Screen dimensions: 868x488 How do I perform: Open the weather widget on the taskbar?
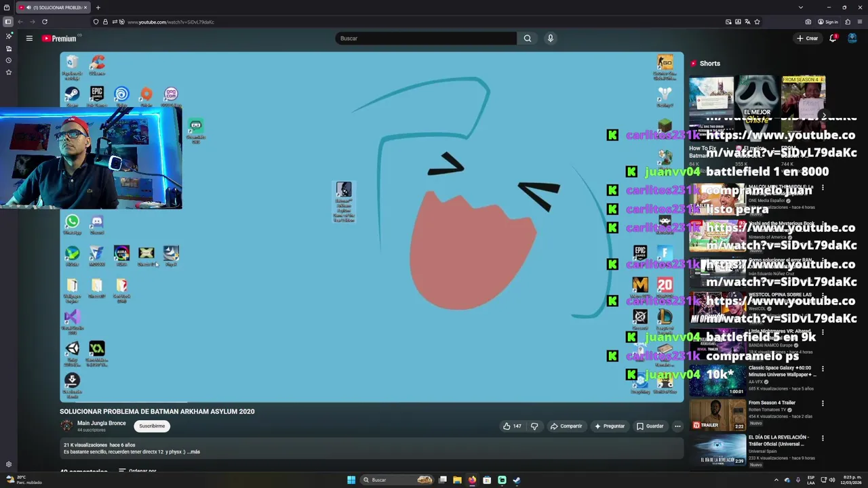pyautogui.click(x=24, y=480)
